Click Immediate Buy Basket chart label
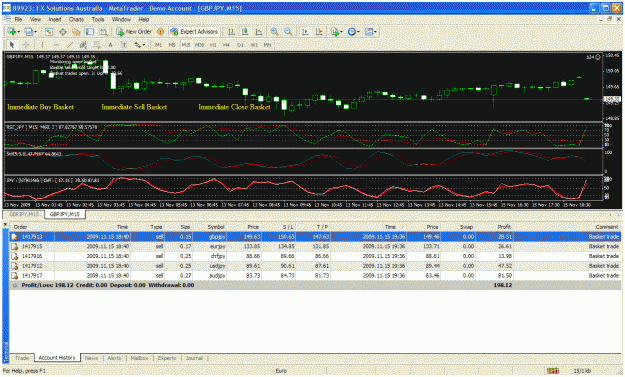 40,107
